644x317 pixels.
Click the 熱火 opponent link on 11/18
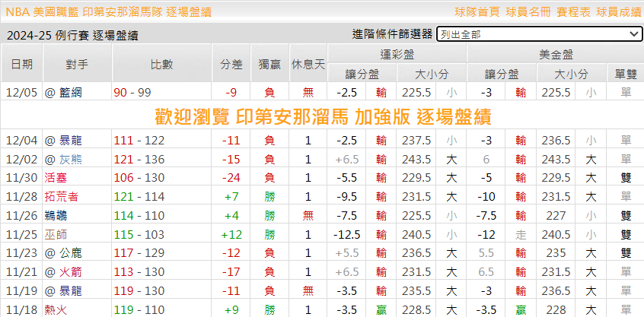55,309
